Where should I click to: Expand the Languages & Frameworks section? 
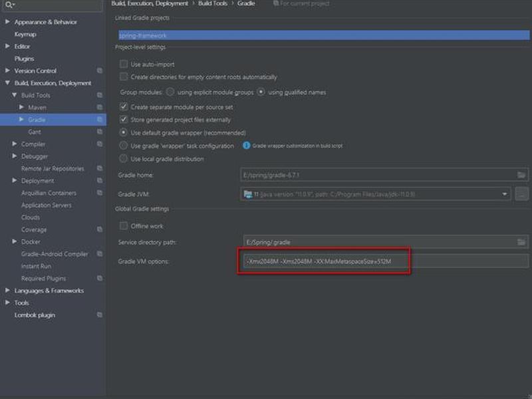[x=7, y=291]
